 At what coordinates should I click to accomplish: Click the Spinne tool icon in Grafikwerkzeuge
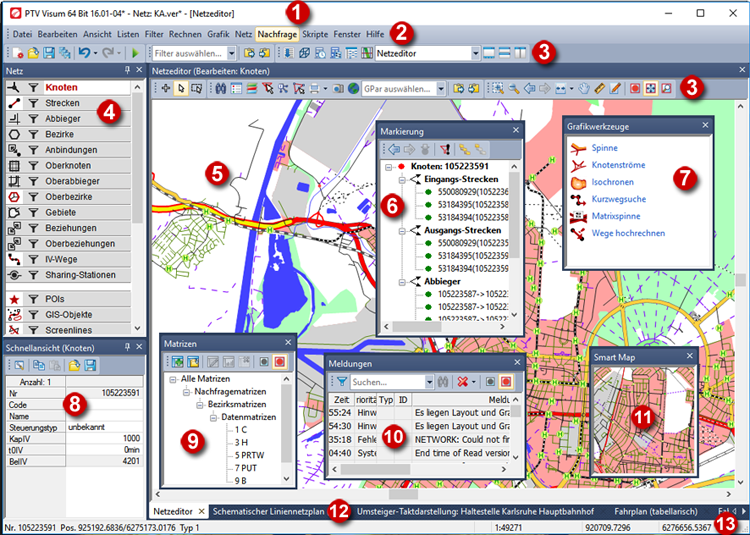pos(576,148)
